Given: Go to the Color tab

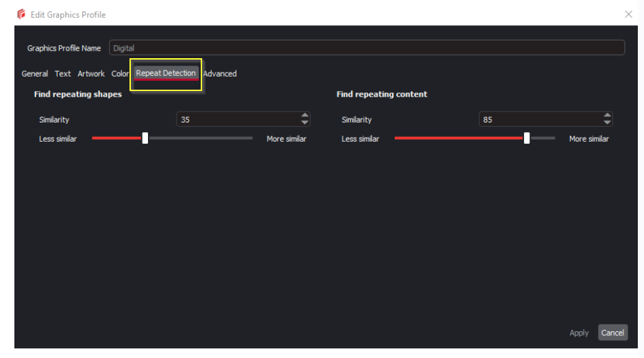Looking at the screenshot, I should click(x=120, y=74).
